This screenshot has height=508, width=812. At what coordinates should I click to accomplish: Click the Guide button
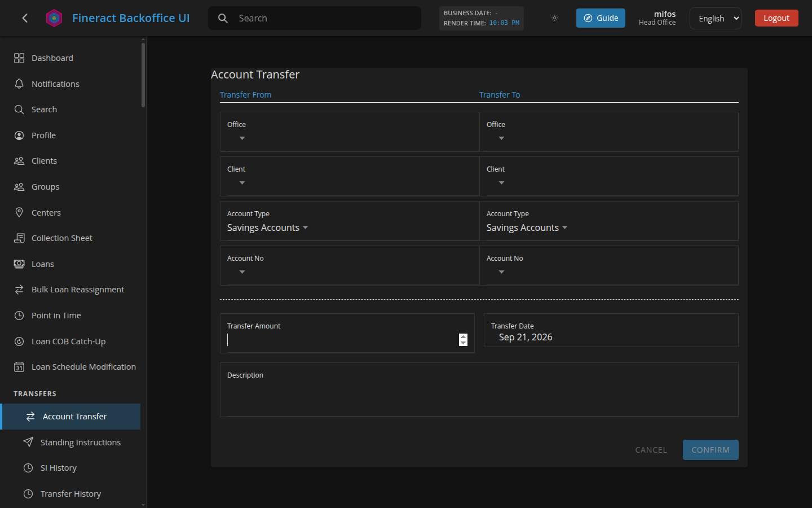pos(601,18)
